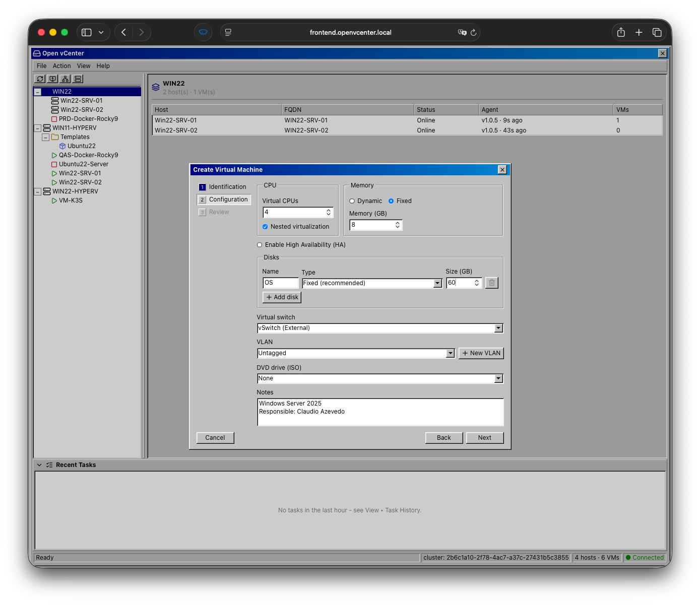
Task: Collapse the WIN22 cluster tree node
Action: coord(37,92)
